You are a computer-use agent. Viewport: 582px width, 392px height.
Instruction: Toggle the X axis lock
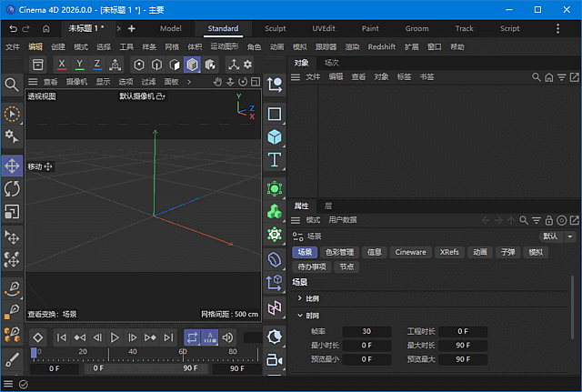(x=60, y=65)
